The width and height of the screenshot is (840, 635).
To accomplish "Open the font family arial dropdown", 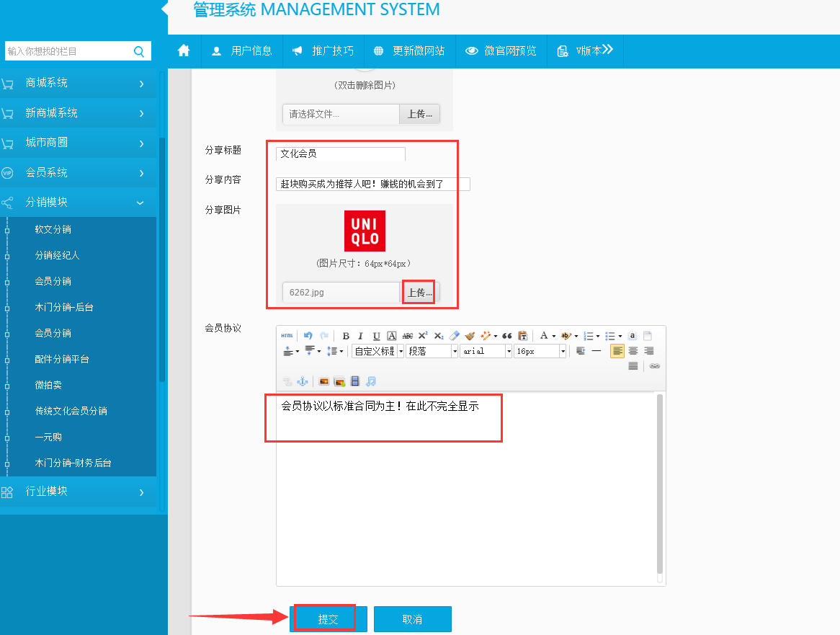I will (x=486, y=351).
